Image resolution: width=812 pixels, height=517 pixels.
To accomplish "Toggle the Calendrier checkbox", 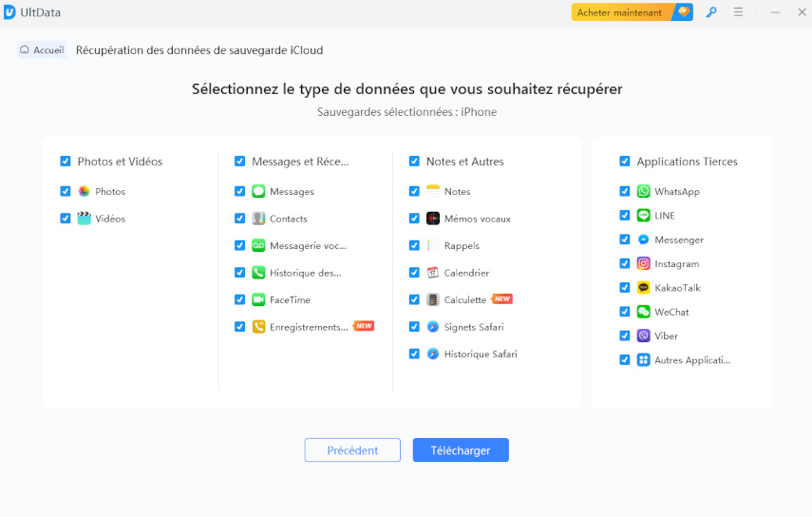I will 414,273.
